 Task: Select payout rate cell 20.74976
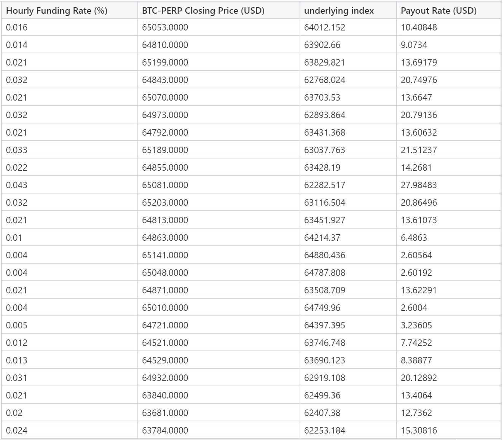click(419, 80)
